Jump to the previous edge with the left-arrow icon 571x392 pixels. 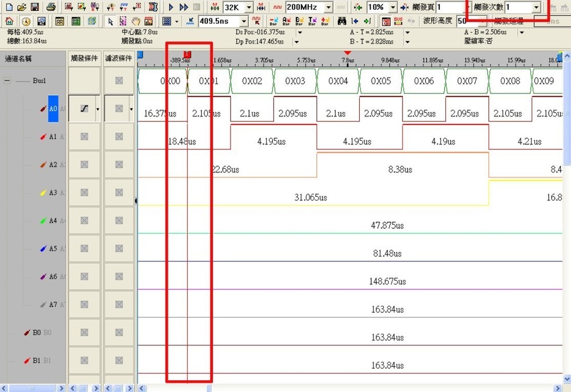point(355,21)
